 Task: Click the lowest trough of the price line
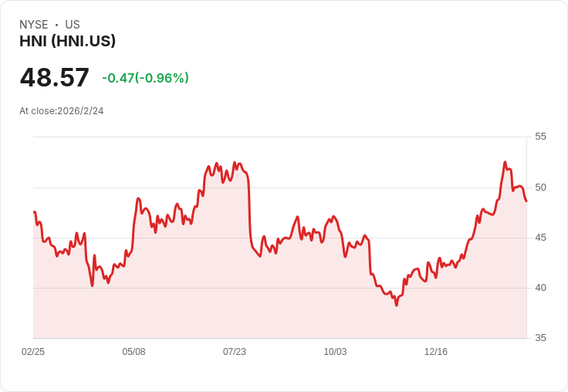[x=397, y=305]
